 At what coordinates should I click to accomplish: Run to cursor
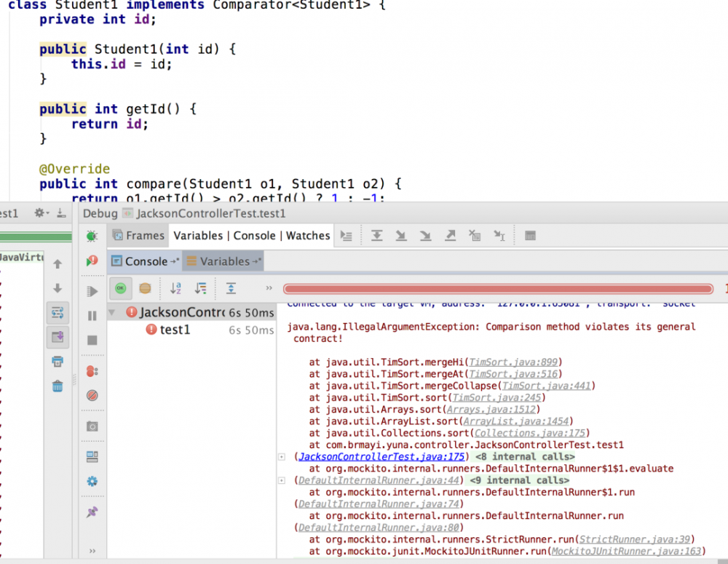pyautogui.click(x=499, y=236)
